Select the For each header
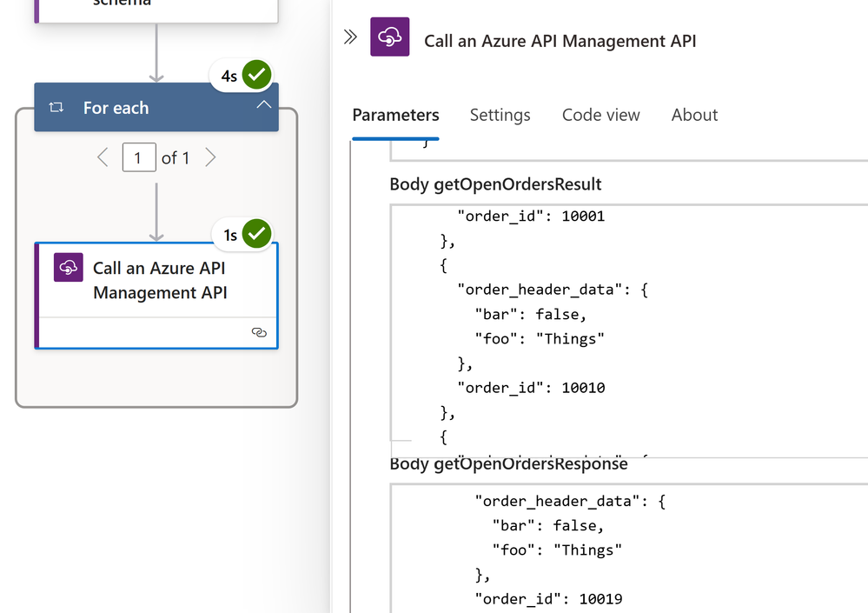 (156, 108)
